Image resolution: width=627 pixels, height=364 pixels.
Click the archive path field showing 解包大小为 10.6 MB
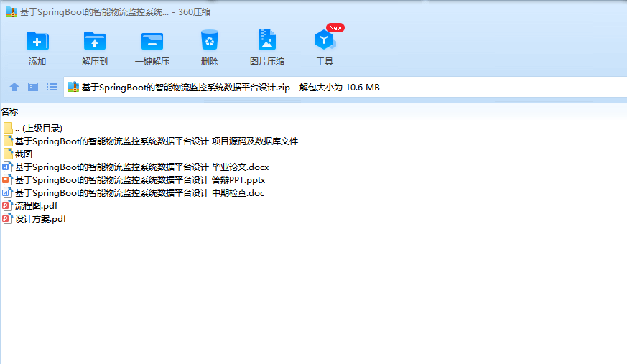pos(345,87)
